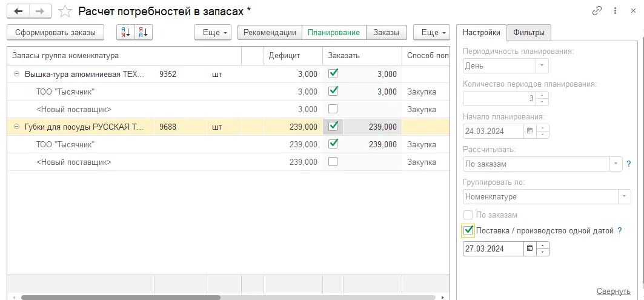Add this page to favorites via the star

65,12
